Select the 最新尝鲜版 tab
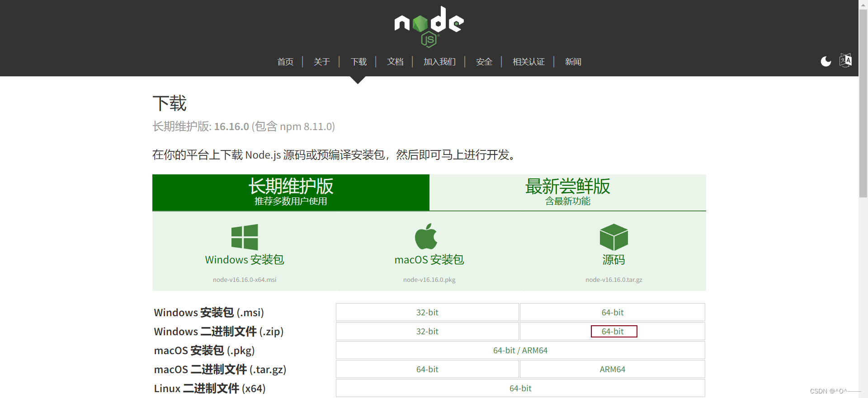The height and width of the screenshot is (398, 868). point(568,192)
